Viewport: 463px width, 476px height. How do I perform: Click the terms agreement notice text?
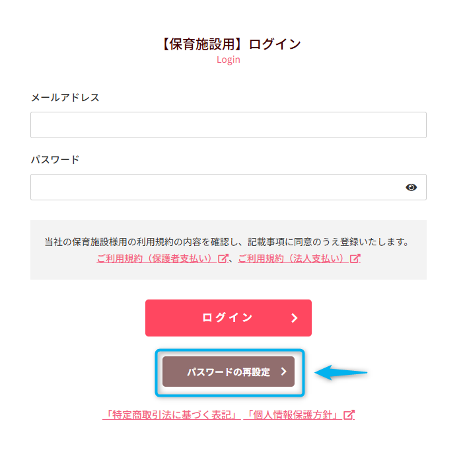pos(228,242)
